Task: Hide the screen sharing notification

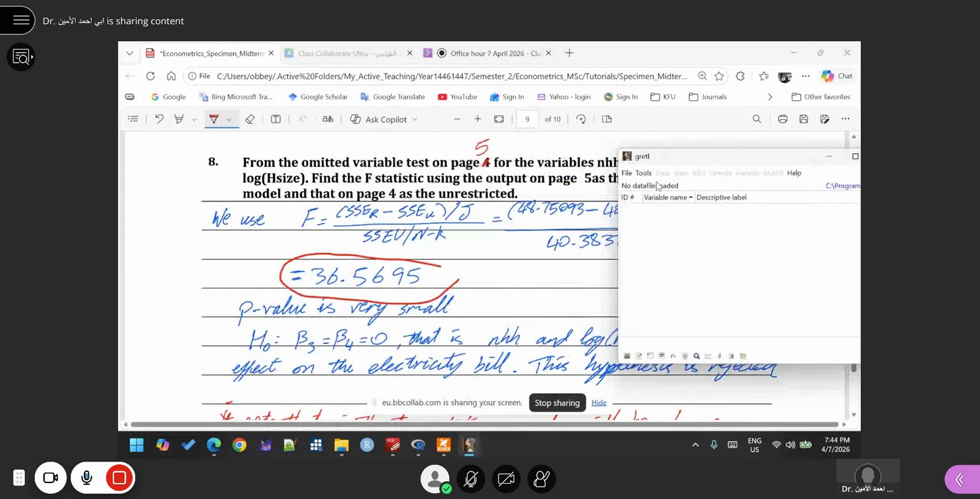Action: (x=599, y=403)
